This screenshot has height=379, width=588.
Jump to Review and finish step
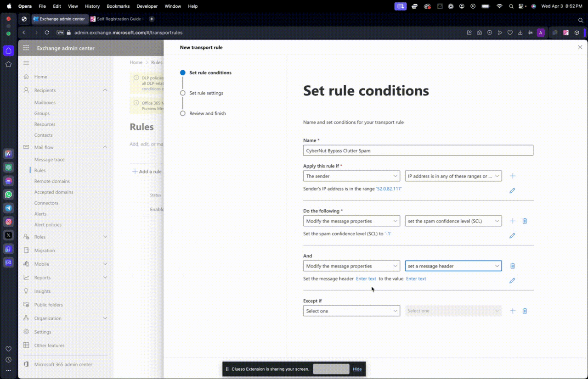pyautogui.click(x=207, y=113)
